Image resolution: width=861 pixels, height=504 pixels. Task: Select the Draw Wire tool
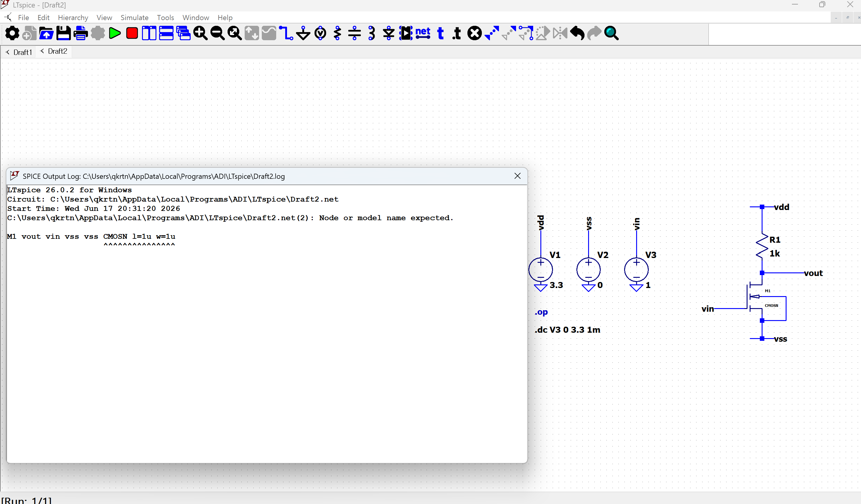coord(286,33)
